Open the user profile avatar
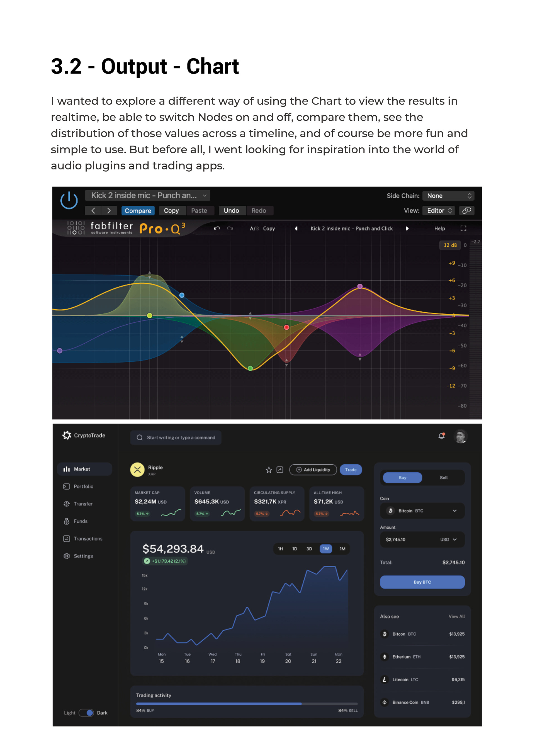This screenshot has width=535, height=756. [461, 436]
